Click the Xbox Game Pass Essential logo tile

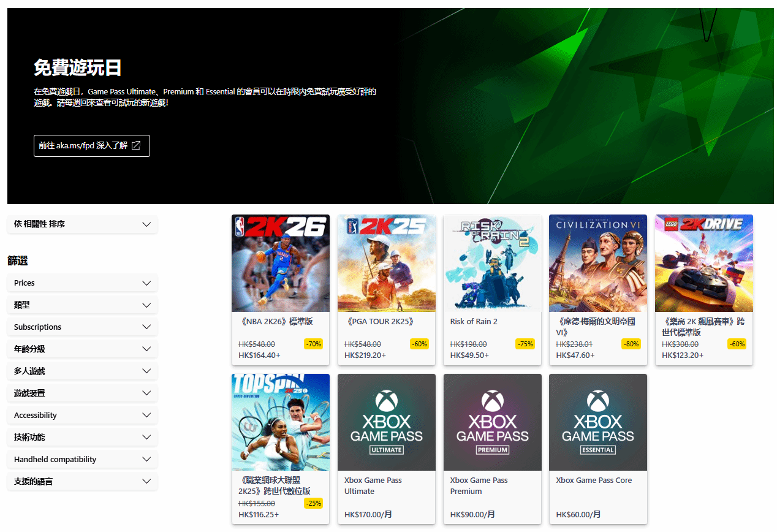tap(598, 422)
